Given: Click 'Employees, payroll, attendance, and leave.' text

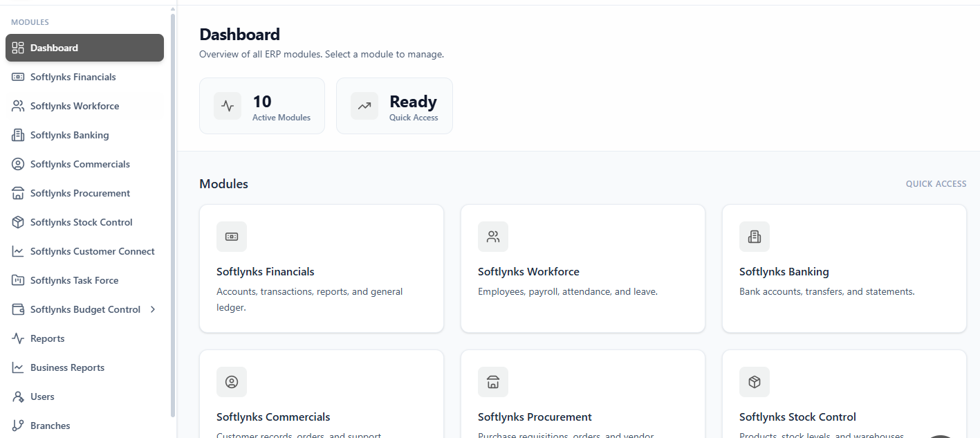Looking at the screenshot, I should tap(568, 292).
